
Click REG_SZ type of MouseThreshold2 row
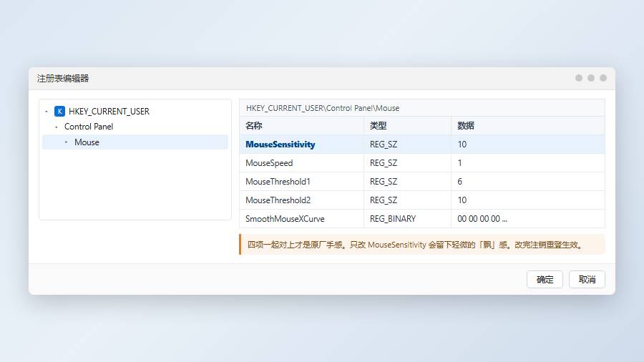point(384,200)
